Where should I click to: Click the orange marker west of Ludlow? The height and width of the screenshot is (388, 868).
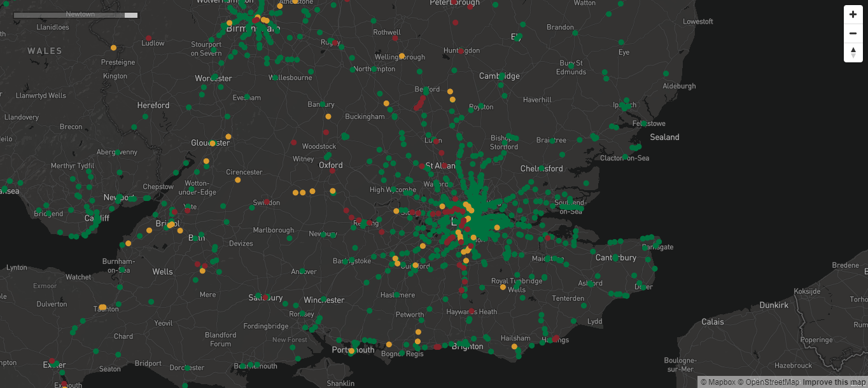(x=113, y=48)
